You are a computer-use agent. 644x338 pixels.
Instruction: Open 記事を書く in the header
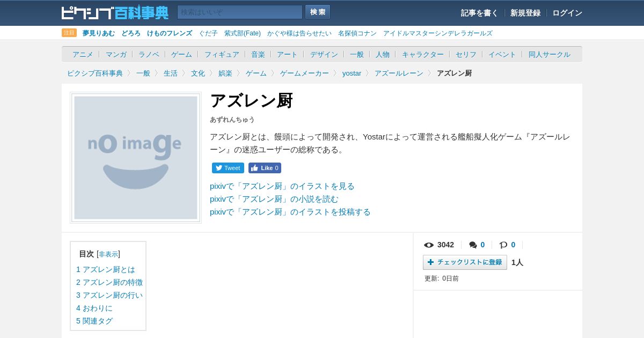tap(479, 13)
